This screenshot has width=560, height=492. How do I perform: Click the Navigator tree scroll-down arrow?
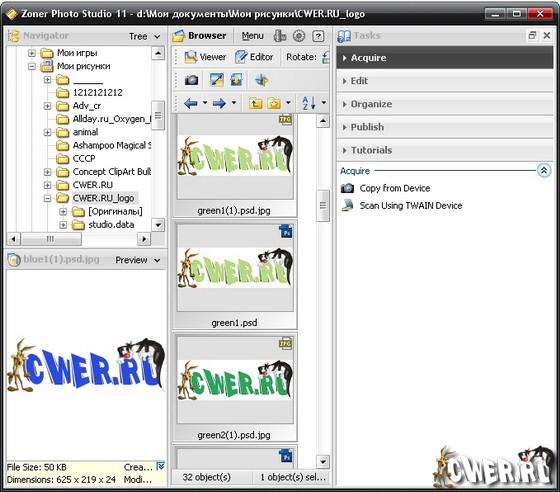pos(158,225)
